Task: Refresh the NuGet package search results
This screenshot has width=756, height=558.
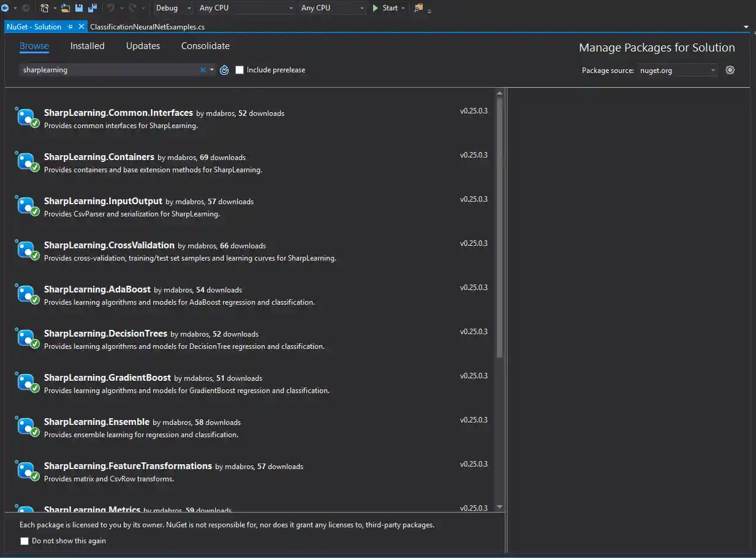Action: [224, 70]
